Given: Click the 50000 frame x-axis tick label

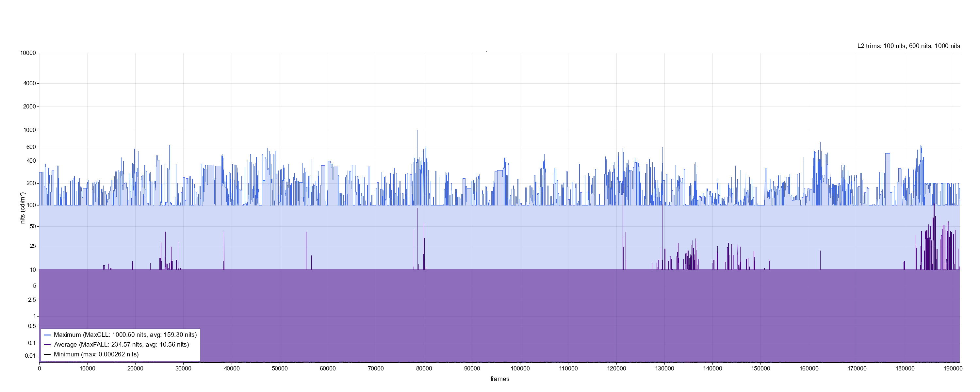Looking at the screenshot, I should (280, 369).
